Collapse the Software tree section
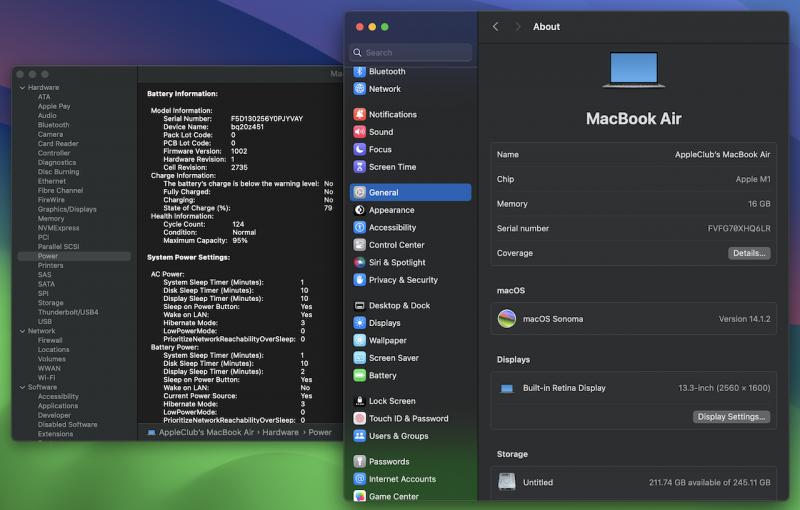Screen dimensions: 800x510 (x=22, y=387)
